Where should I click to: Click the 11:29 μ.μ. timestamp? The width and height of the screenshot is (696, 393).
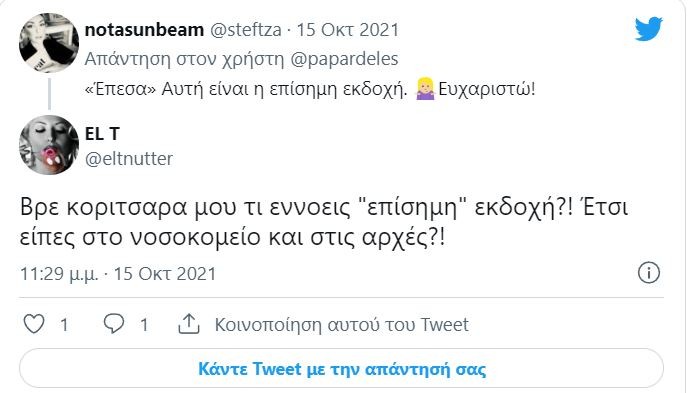click(x=59, y=274)
